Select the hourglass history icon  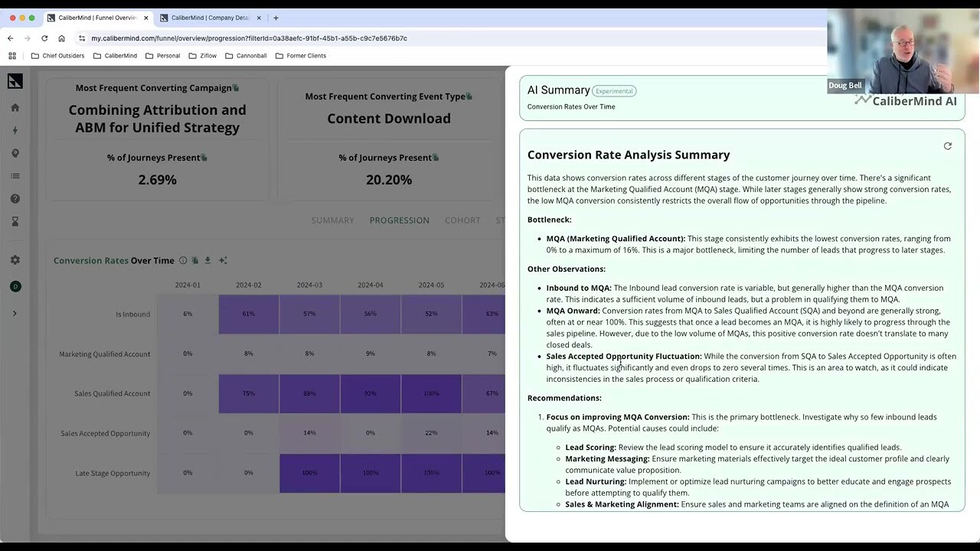[15, 221]
